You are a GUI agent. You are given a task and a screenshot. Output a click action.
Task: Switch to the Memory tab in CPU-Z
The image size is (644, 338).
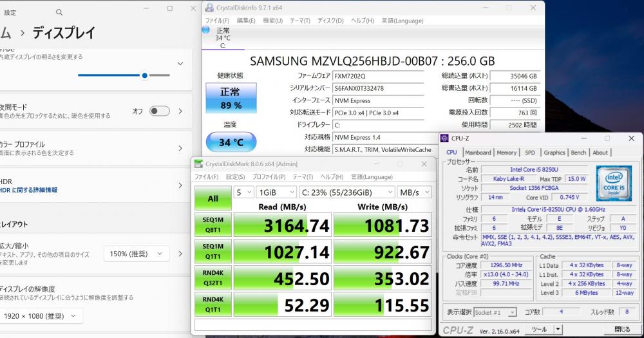[506, 153]
